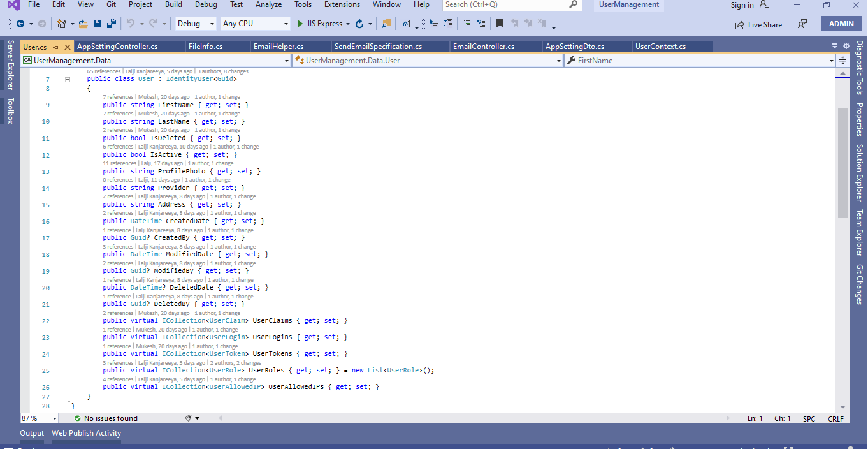This screenshot has width=868, height=449.
Task: Click the 'No issues found' status text
Action: click(111, 418)
